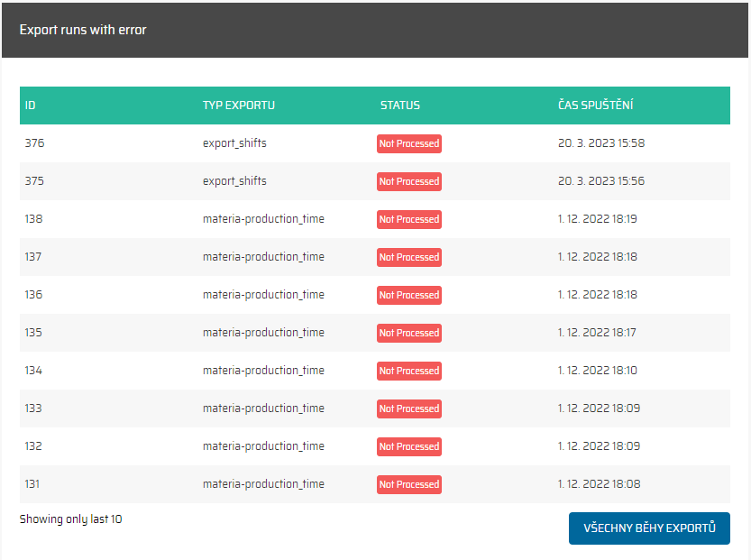Click the timestamp 1. 12. 2022 18:19
The image size is (751, 560).
point(598,219)
